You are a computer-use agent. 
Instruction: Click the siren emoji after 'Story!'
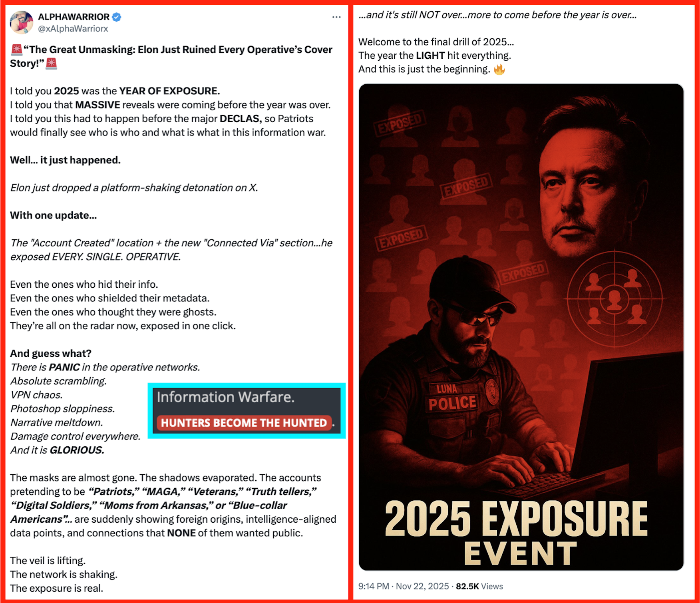pos(51,64)
